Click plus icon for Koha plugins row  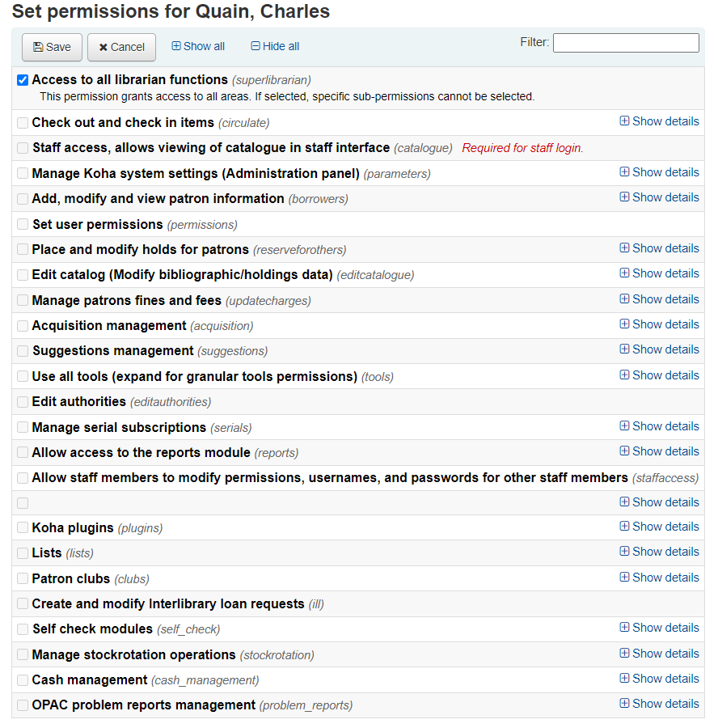point(625,527)
